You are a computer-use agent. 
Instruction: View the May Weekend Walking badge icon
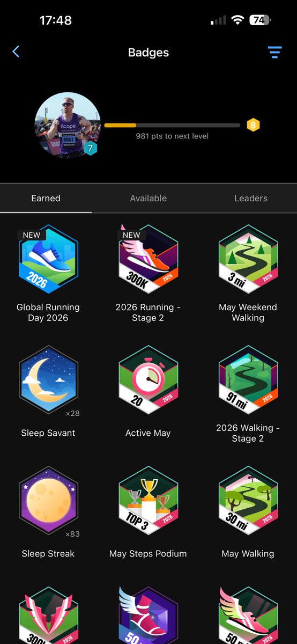tap(248, 259)
